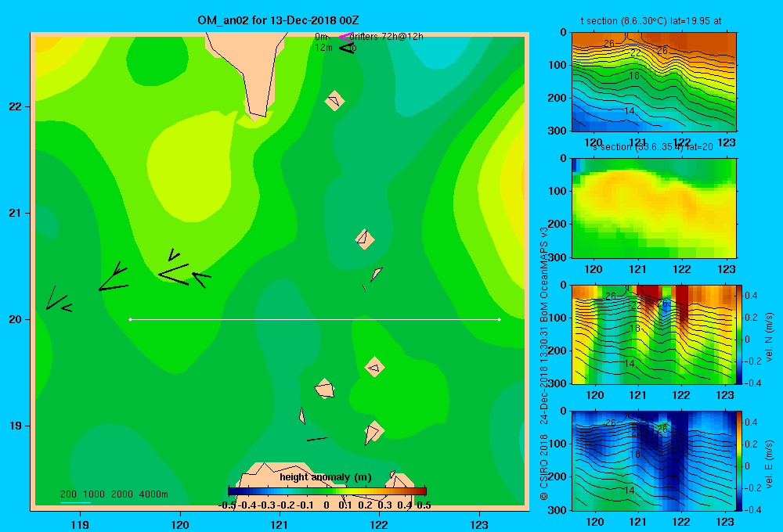The width and height of the screenshot is (783, 532).
Task: Open the t section temperature panel
Action: coord(654,82)
